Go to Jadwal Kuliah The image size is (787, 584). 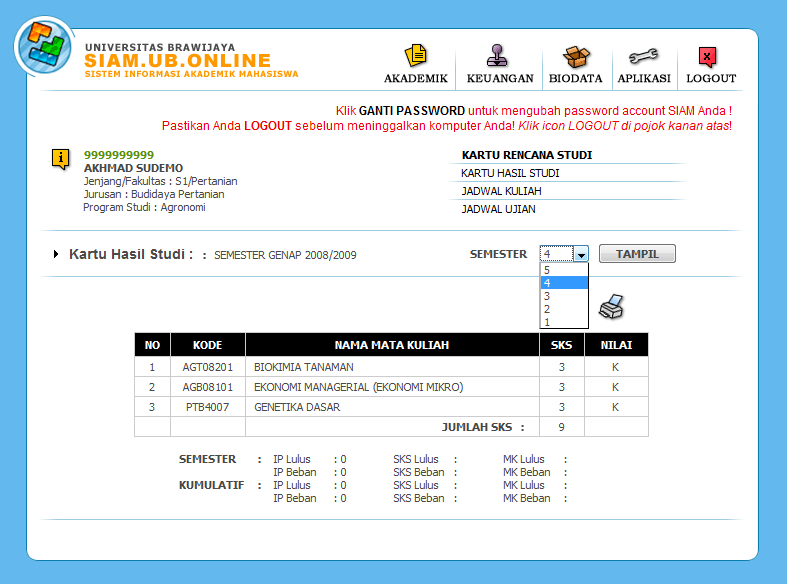(501, 191)
